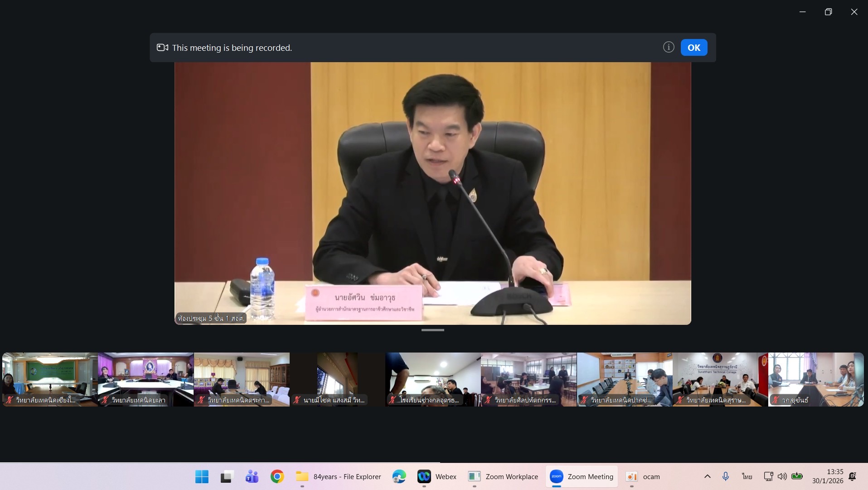The width and height of the screenshot is (868, 490).
Task: Switch to the Zoom Workplace taskbar window
Action: tap(503, 476)
